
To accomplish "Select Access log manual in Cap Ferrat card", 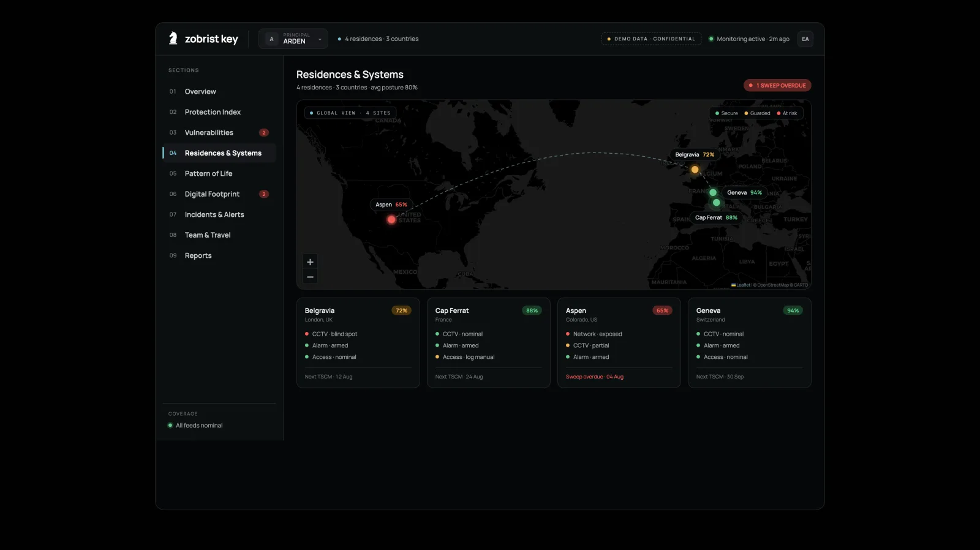I will [465, 357].
